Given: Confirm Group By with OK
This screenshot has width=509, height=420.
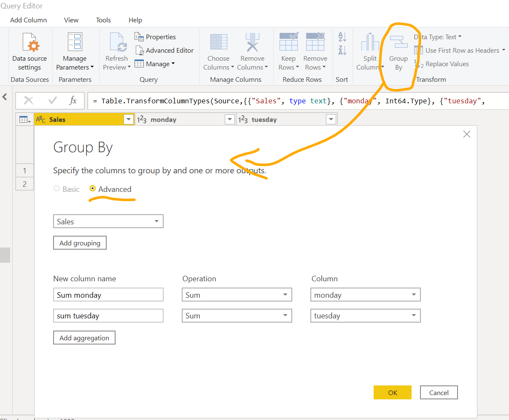Looking at the screenshot, I should [393, 392].
